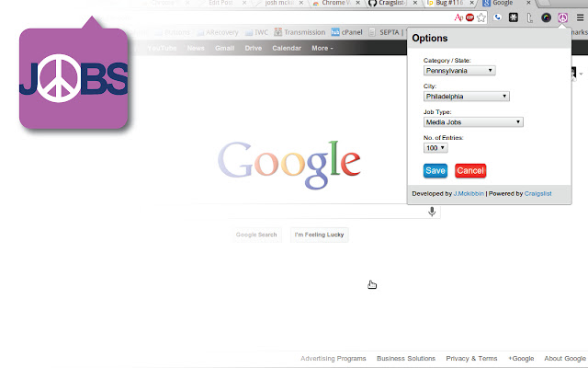
Task: Open the ARecovery bookmark folder
Action: (218, 32)
